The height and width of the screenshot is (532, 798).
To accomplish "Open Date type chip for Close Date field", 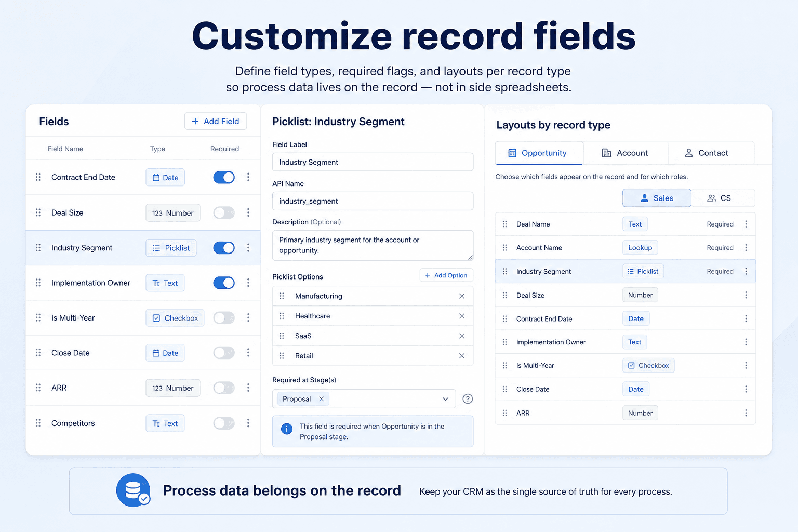I will pyautogui.click(x=165, y=353).
